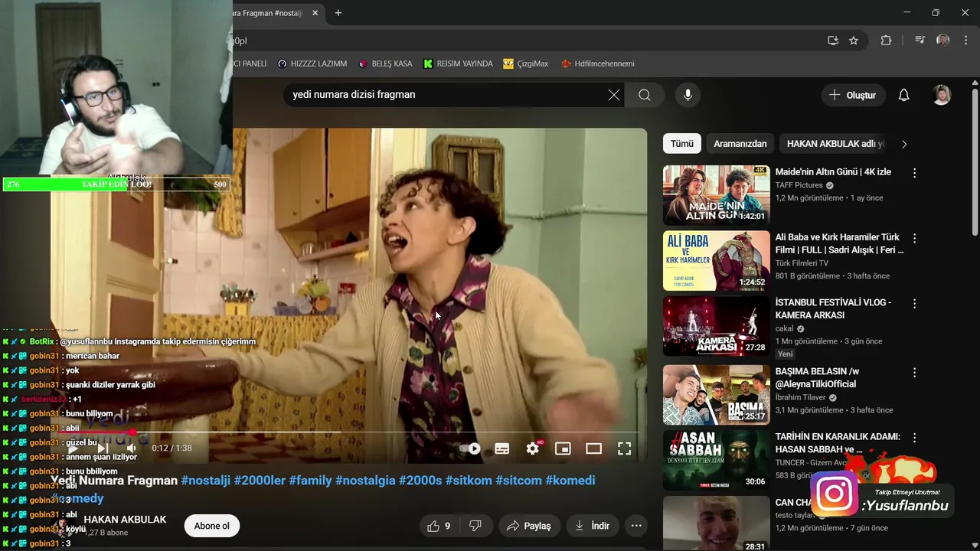The height and width of the screenshot is (551, 980).
Task: Open Chrome three-dot menu
Action: (965, 41)
